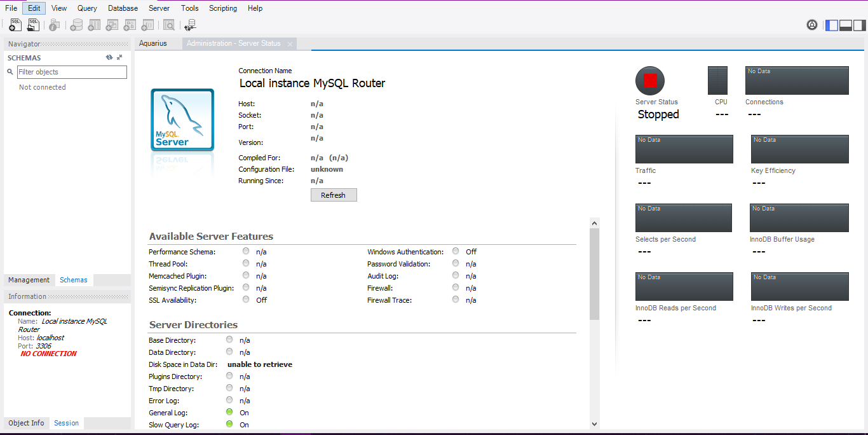Screen dimensions: 868x435
Task: Click the filter search magnifier icon
Action: (10, 72)
